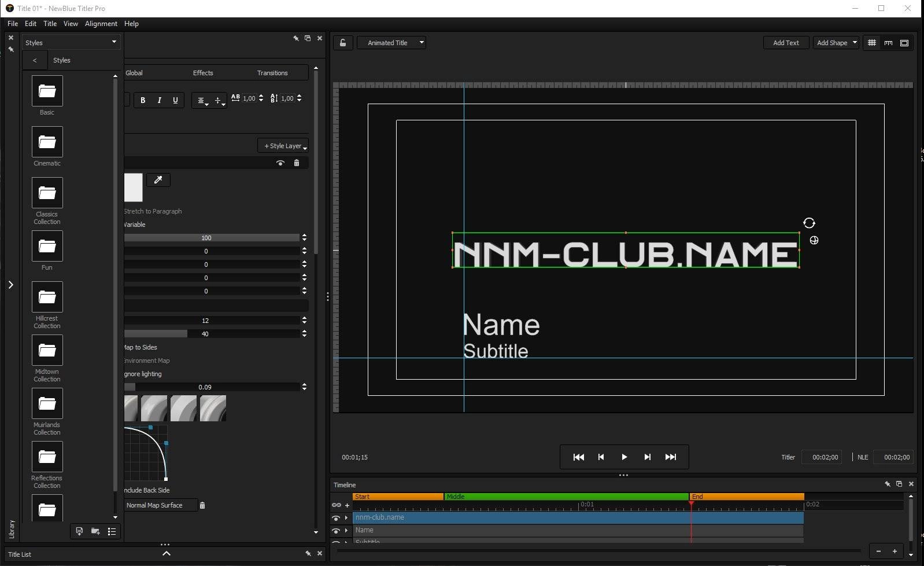Open the Muirlands Collection folder
The image size is (924, 566).
47,403
